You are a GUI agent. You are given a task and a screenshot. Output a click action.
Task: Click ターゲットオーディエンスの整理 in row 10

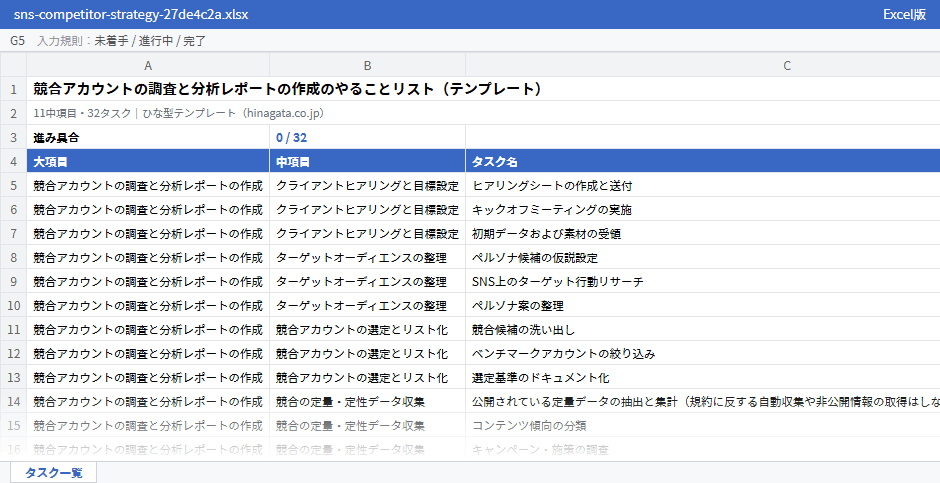[367, 305]
